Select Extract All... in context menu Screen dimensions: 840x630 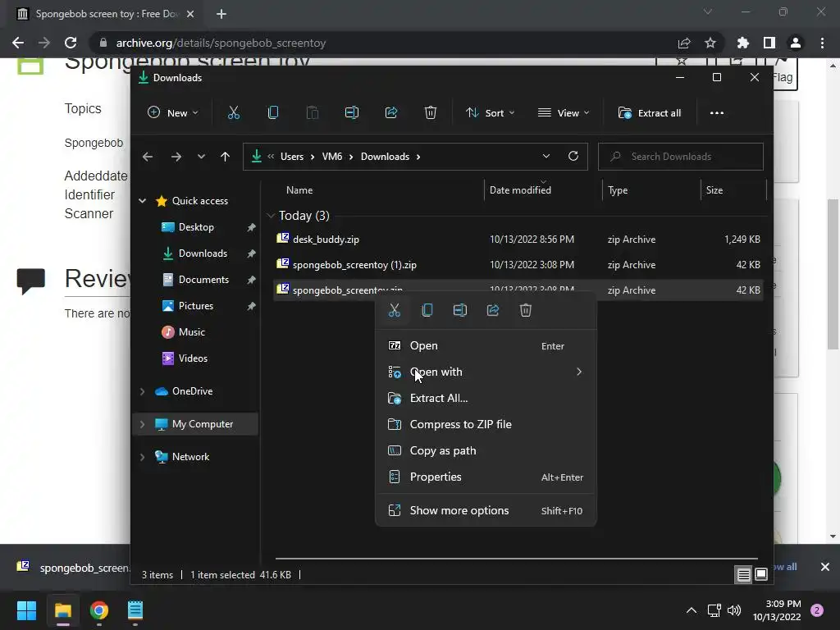click(x=486, y=398)
